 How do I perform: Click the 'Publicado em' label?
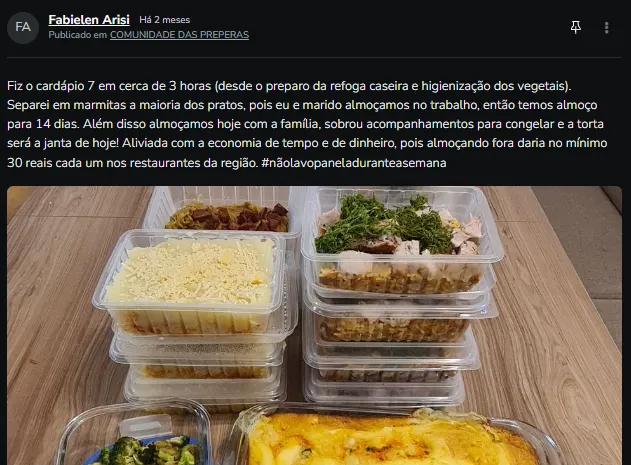78,35
